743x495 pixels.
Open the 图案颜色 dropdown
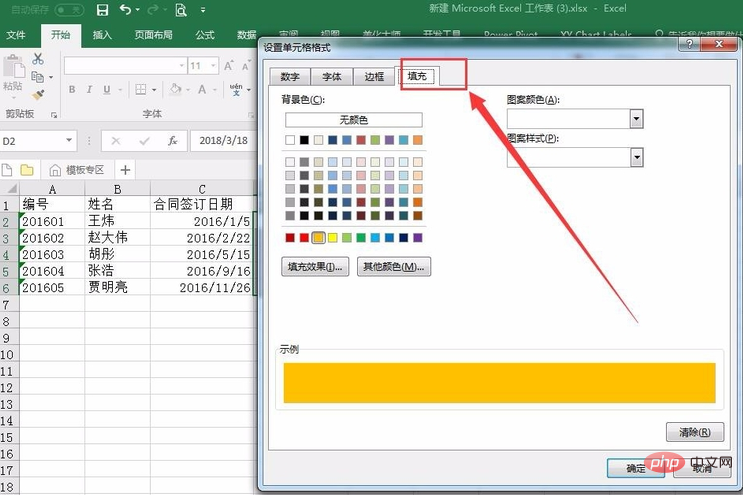coord(636,118)
